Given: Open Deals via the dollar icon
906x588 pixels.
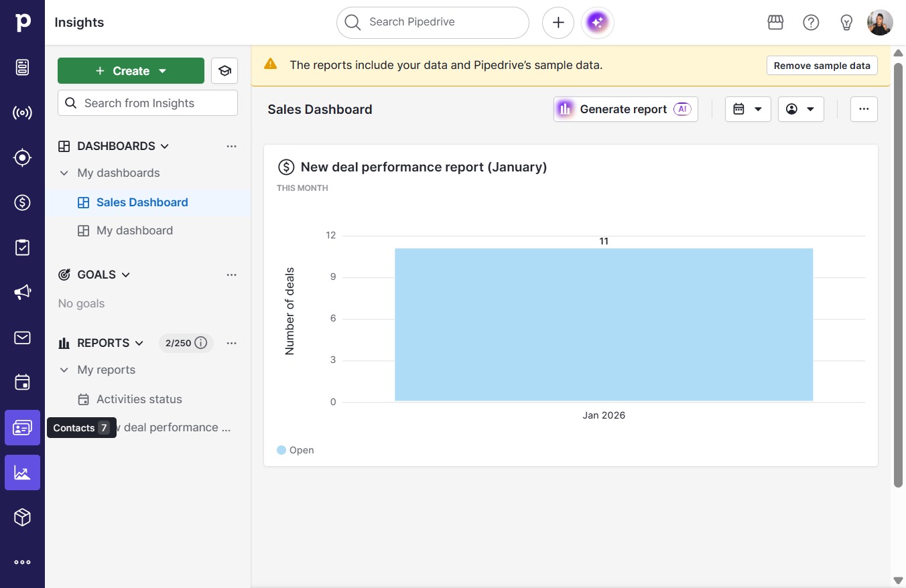Looking at the screenshot, I should (23, 202).
